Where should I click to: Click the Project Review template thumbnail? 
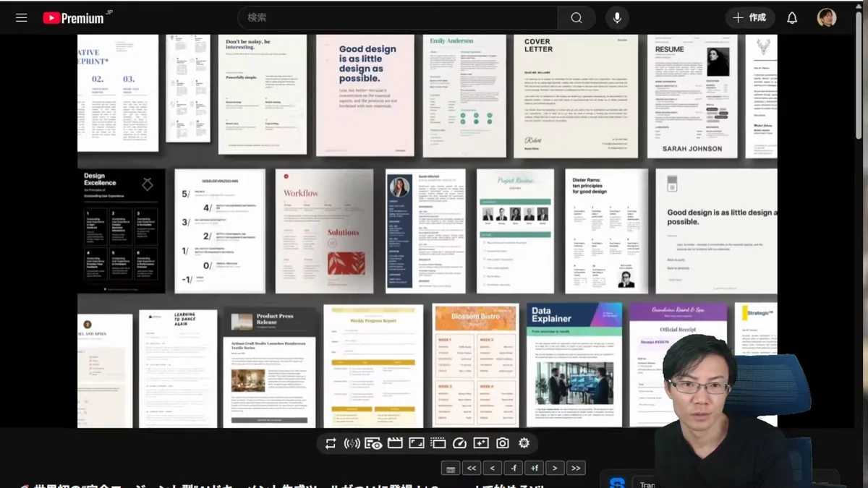(x=515, y=231)
